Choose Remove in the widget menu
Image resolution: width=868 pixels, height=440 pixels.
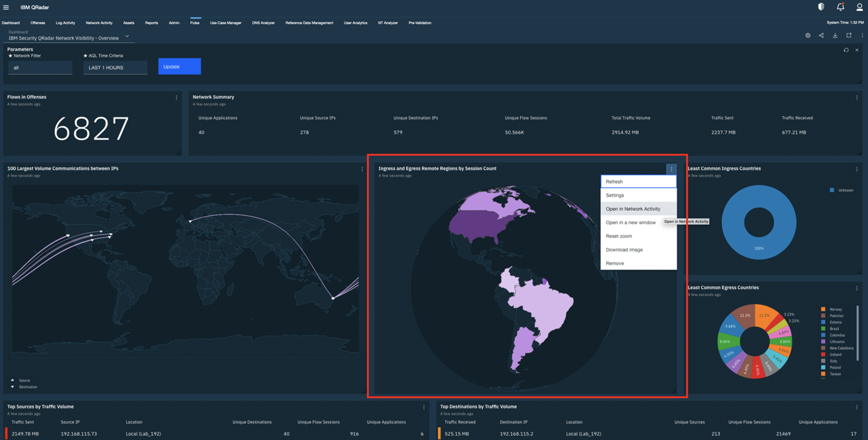[639, 263]
